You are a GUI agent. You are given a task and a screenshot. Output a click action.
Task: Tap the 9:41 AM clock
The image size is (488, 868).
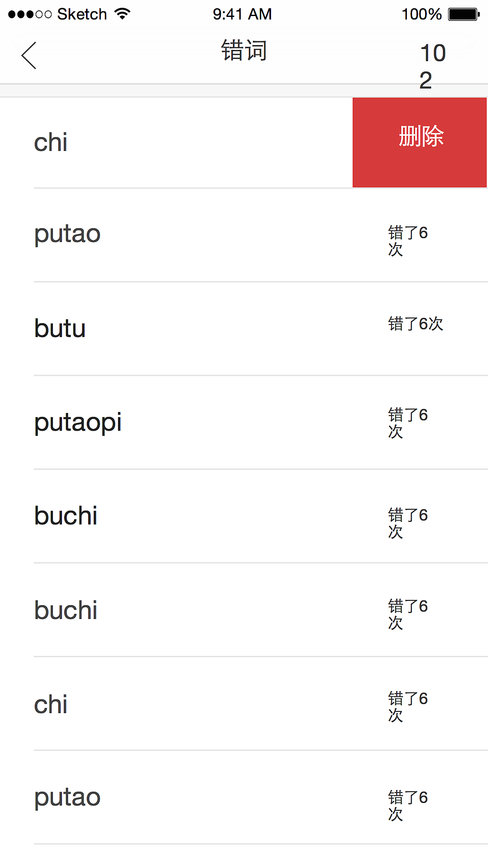click(242, 14)
